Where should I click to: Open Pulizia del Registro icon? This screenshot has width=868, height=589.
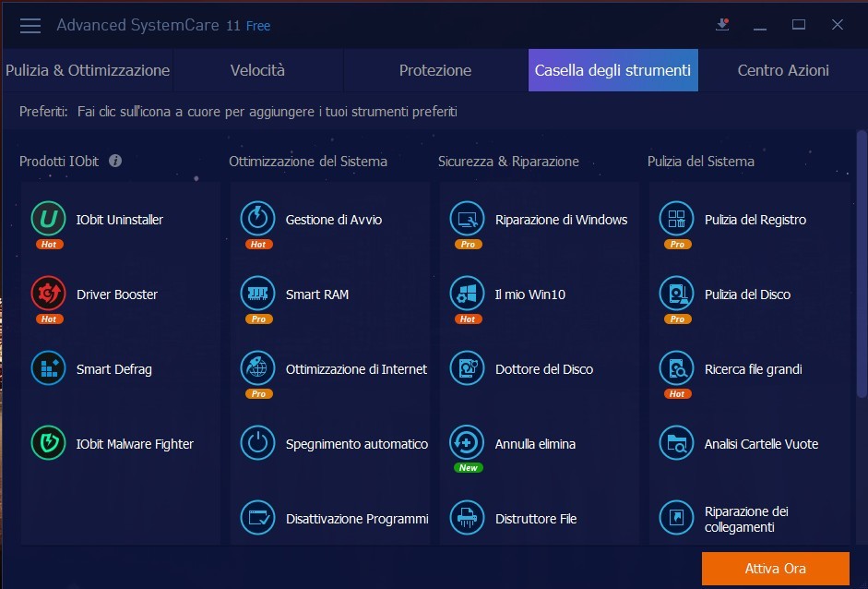point(676,220)
